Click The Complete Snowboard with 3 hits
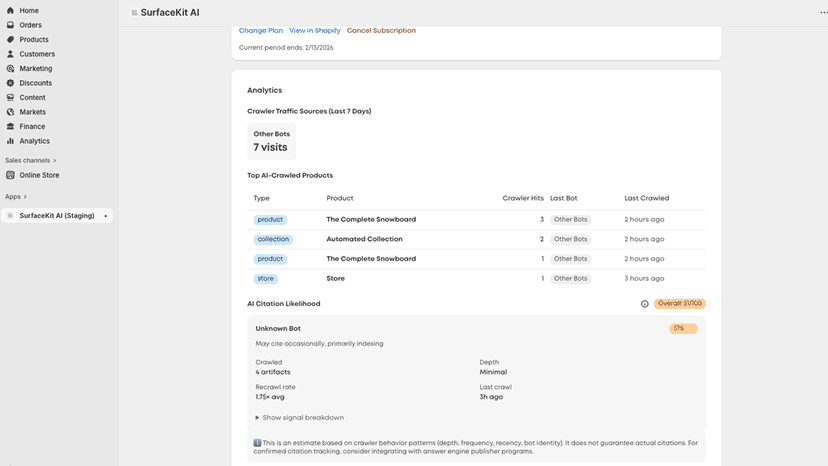Viewport: 828px width, 466px height. tap(371, 219)
